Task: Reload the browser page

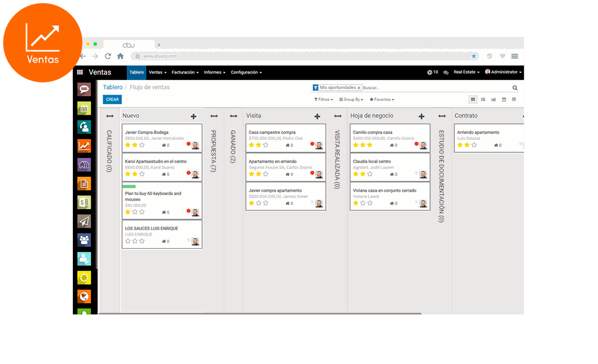Action: click(108, 56)
